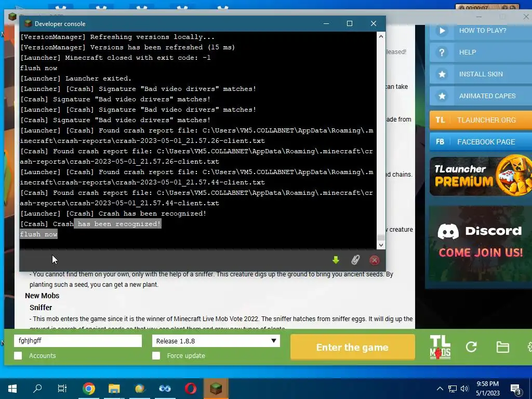Click How To Play button

(481, 31)
